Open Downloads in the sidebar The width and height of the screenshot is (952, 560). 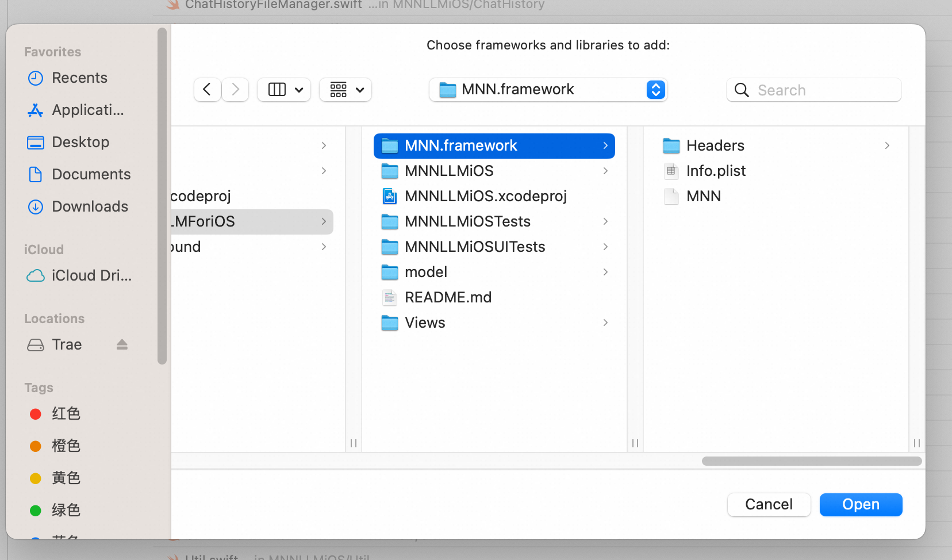[x=79, y=206]
